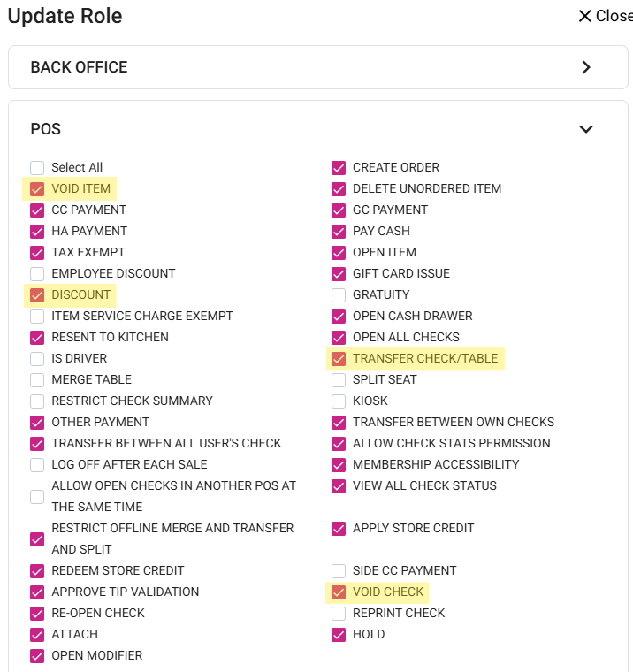Turn on the KIOSK permission
Image resolution: width=633 pixels, height=672 pixels.
click(x=339, y=401)
